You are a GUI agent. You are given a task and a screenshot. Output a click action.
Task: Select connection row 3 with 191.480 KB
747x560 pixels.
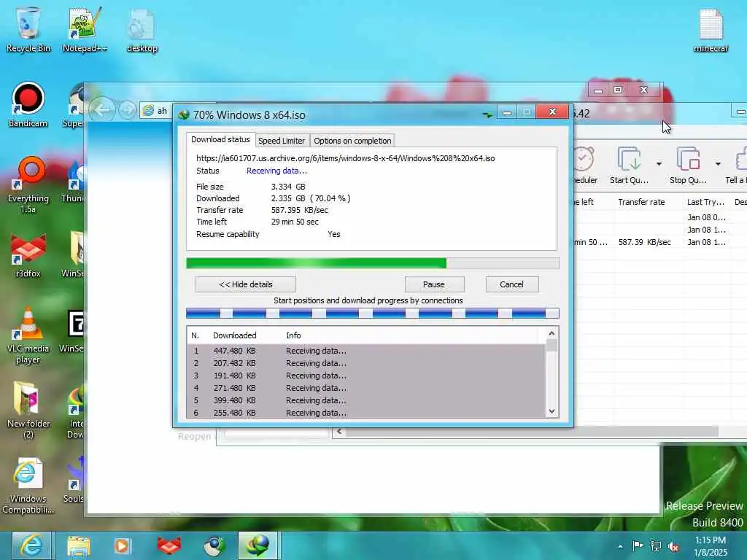(366, 376)
